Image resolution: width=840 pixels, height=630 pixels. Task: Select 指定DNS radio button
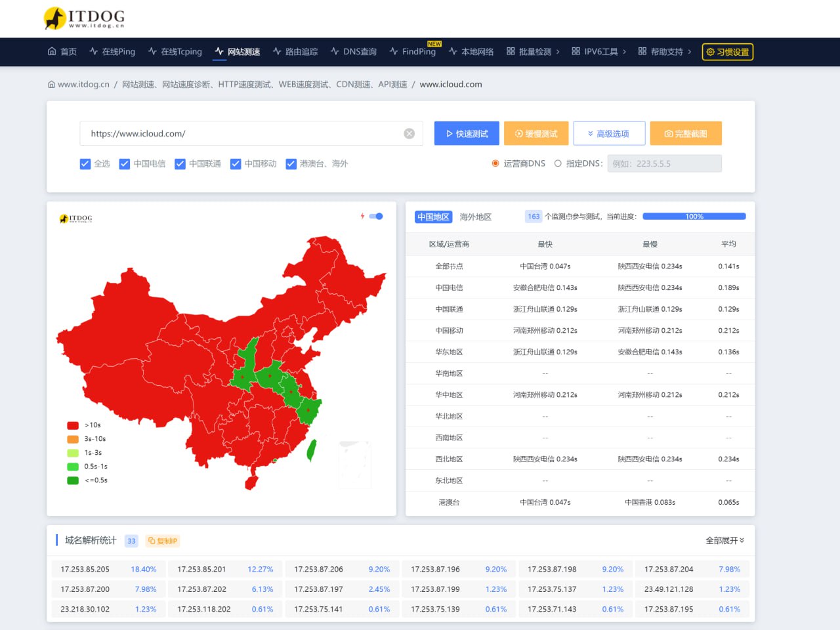pos(558,163)
